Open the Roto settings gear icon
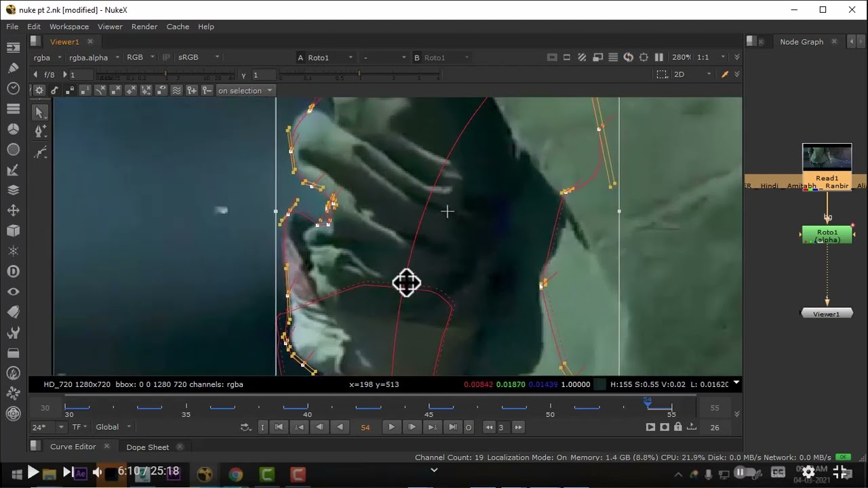The height and width of the screenshot is (488, 868). [x=39, y=90]
